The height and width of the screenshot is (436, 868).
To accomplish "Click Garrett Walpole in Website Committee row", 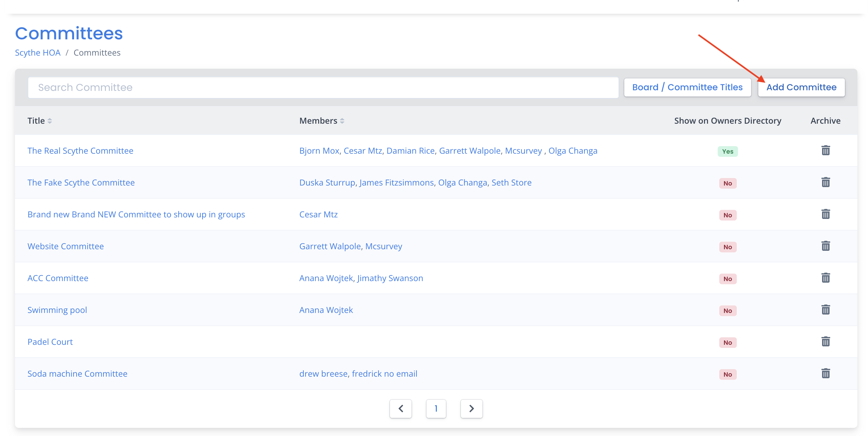I will [330, 246].
